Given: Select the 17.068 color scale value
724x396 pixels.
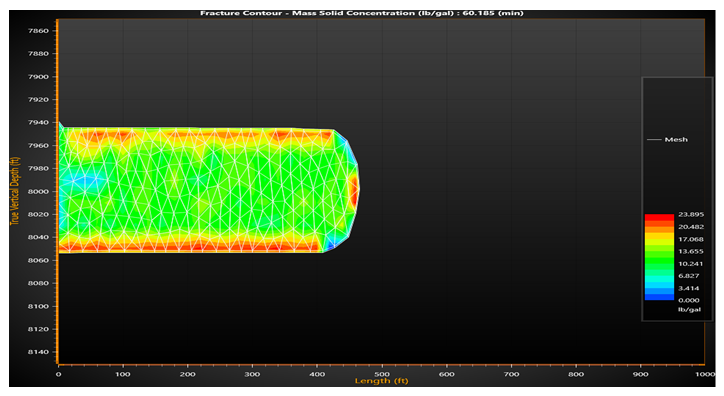Looking at the screenshot, I should tap(691, 239).
